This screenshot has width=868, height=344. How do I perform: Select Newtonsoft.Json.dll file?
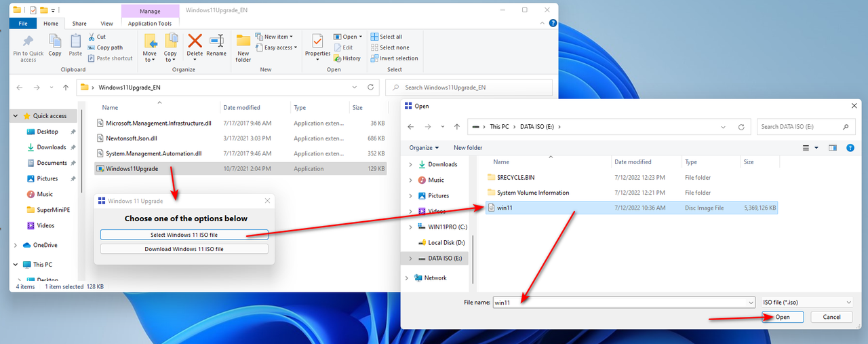click(241, 138)
